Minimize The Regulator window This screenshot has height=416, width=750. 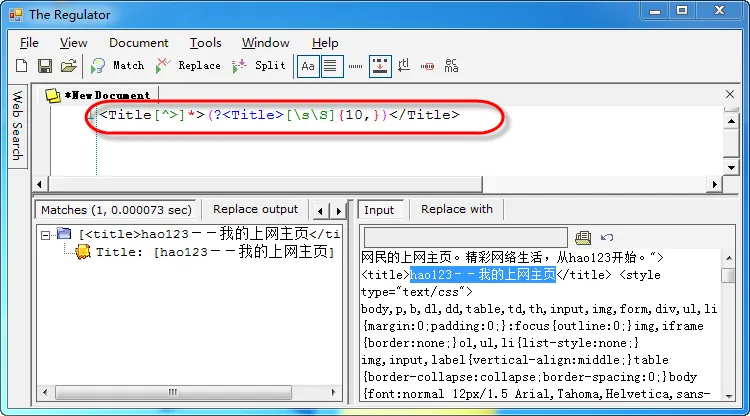pyautogui.click(x=655, y=11)
